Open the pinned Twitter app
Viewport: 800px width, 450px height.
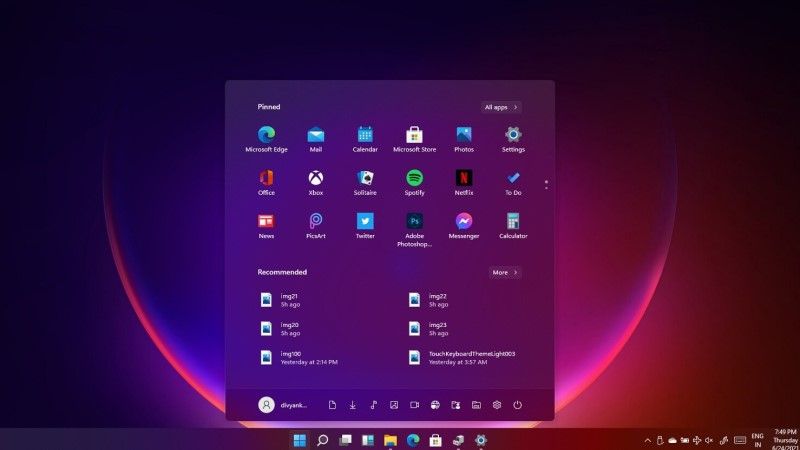365,226
